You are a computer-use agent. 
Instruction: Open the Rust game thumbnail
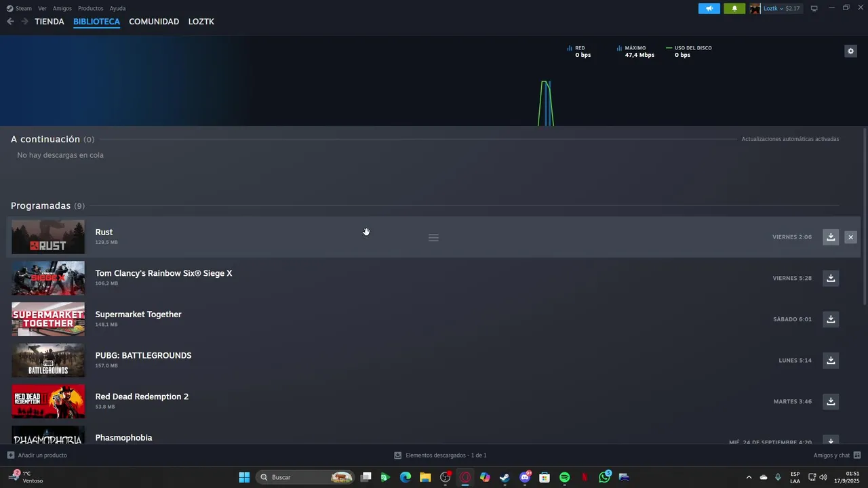pos(48,237)
